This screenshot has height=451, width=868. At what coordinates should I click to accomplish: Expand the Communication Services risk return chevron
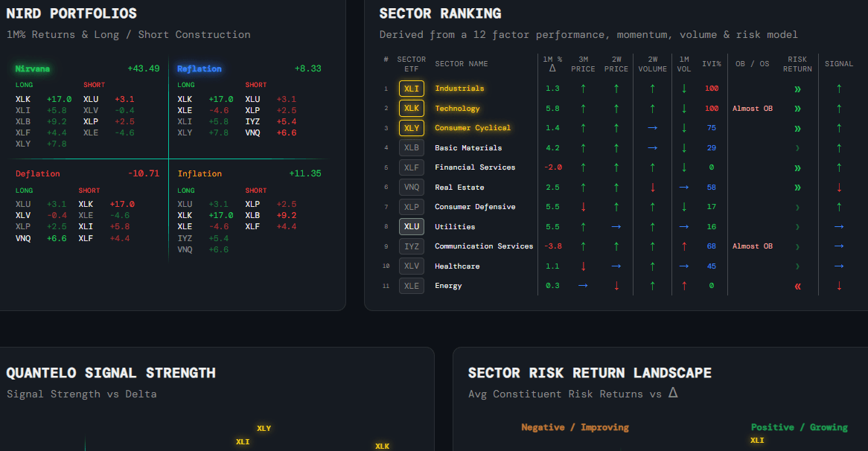[x=797, y=246]
